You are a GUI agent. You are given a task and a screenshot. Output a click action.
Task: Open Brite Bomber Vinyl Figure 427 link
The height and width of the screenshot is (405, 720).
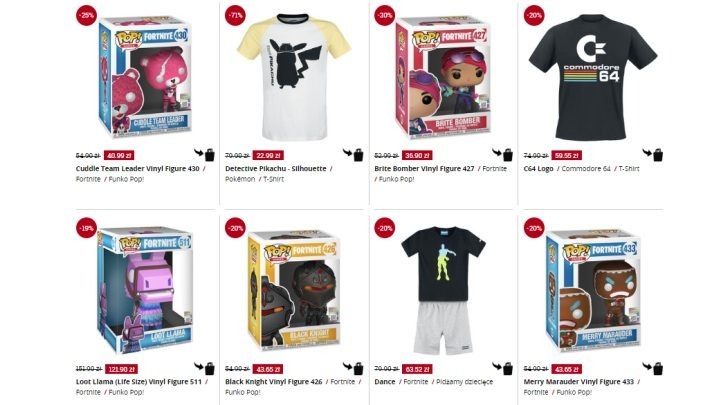(x=424, y=169)
